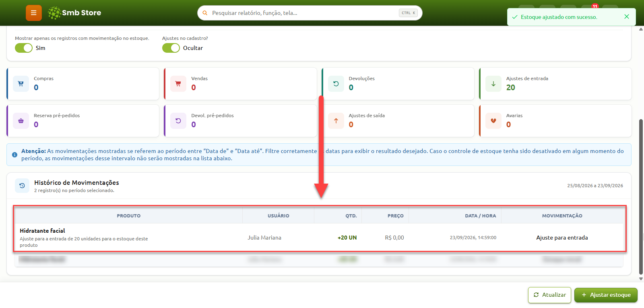Click the Devoluções return icon
Screen dimensions: 644x308
(336, 84)
